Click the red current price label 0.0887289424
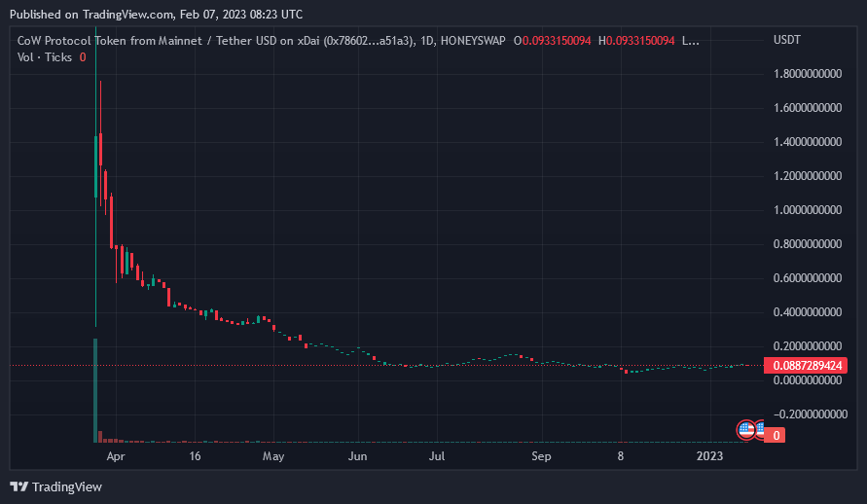 click(x=806, y=365)
